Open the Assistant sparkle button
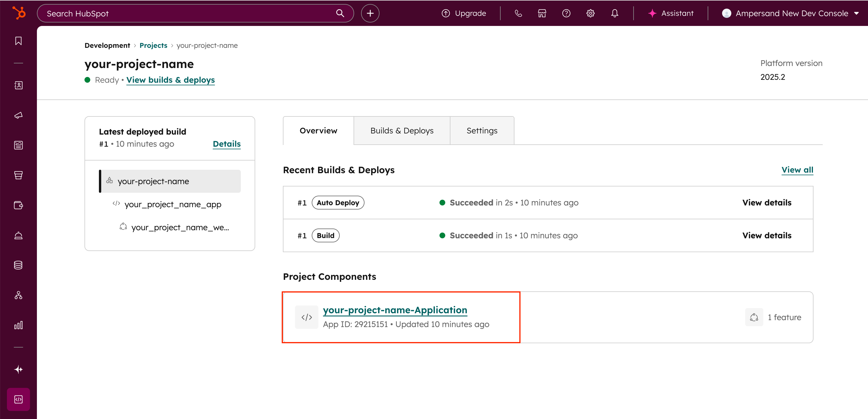This screenshot has width=868, height=419. coord(670,13)
